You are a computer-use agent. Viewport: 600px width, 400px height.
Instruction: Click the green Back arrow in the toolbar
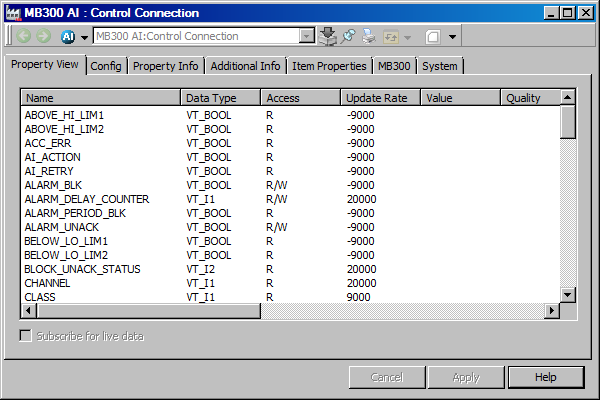click(x=24, y=36)
